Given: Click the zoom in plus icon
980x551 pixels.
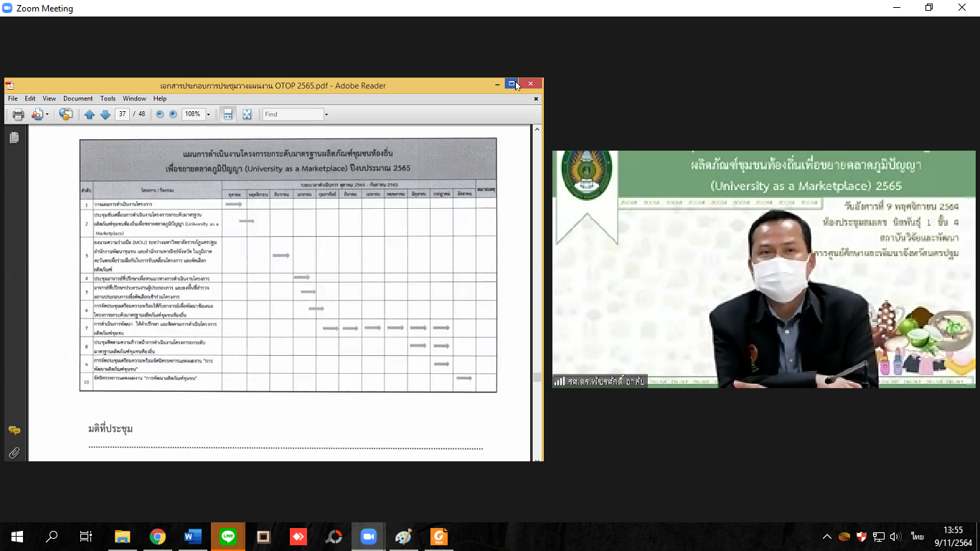Looking at the screenshot, I should coord(173,115).
